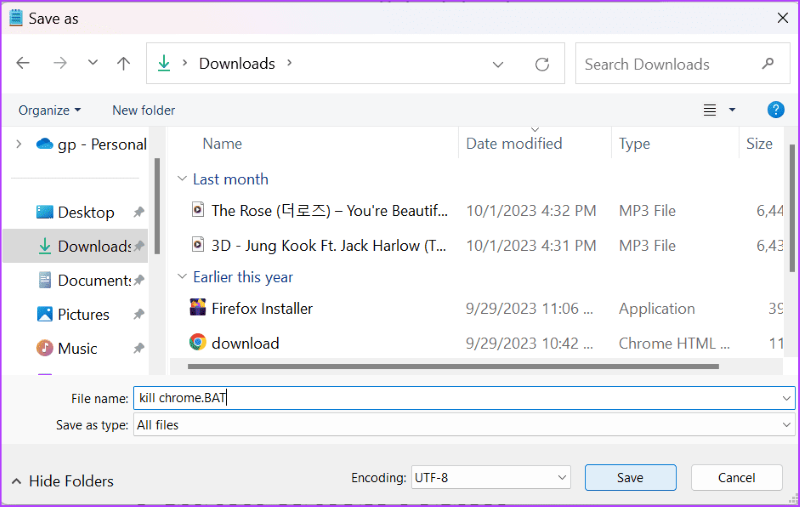Click the horizontal scrollbar of file list
The image size is (800, 507).
coord(453,366)
